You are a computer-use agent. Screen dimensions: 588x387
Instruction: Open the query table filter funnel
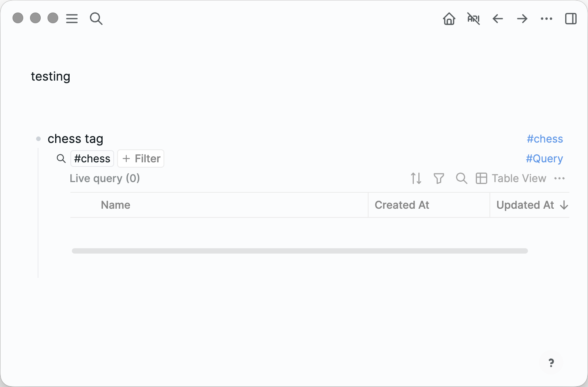(x=439, y=178)
